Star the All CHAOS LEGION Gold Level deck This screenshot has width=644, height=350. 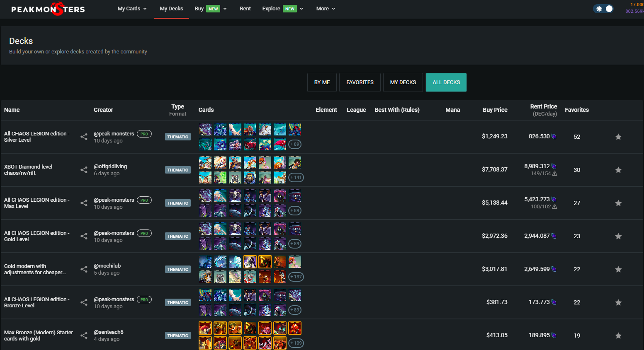pyautogui.click(x=618, y=236)
